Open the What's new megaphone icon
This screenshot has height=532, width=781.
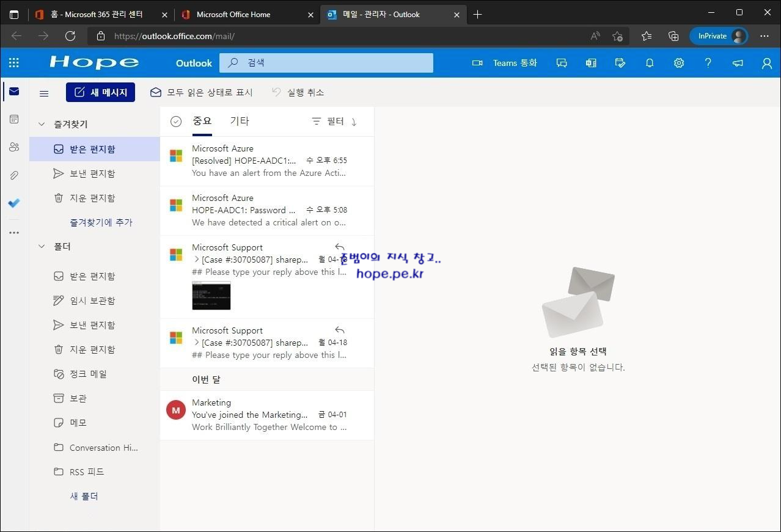click(x=738, y=63)
